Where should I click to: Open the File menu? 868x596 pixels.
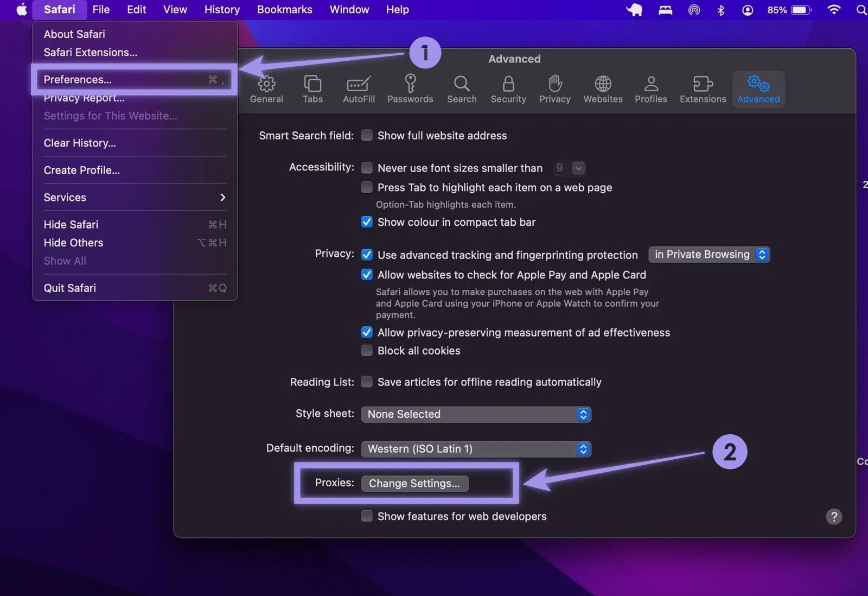(x=101, y=10)
